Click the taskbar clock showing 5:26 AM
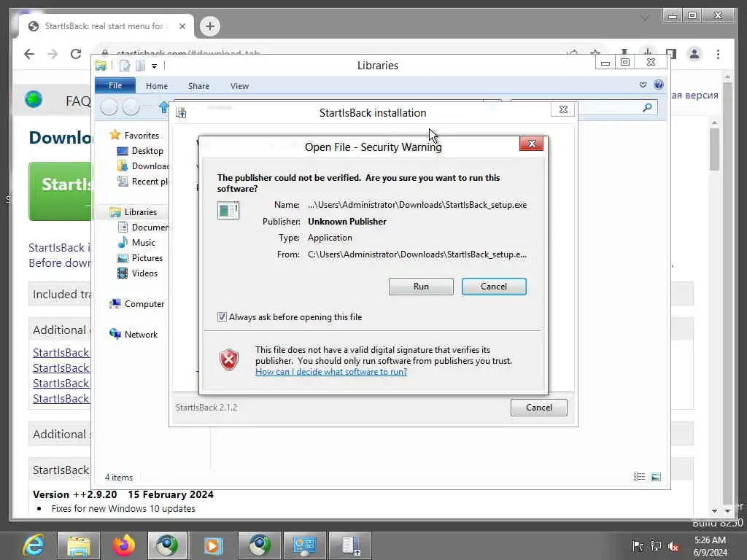 (x=710, y=546)
